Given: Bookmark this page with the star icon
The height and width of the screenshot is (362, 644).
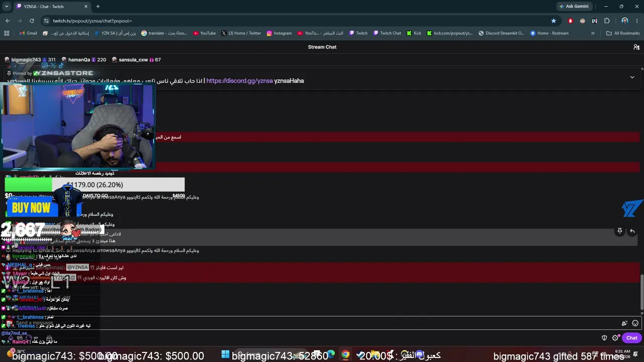Looking at the screenshot, I should (553, 21).
